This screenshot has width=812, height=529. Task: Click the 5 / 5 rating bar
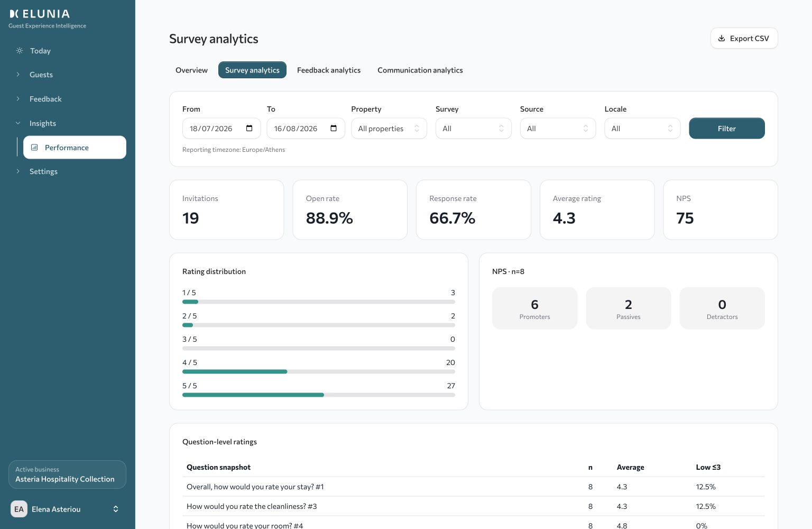[319, 395]
